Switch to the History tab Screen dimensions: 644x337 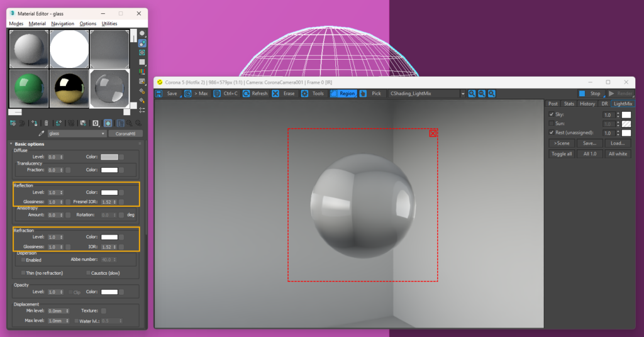pyautogui.click(x=587, y=104)
